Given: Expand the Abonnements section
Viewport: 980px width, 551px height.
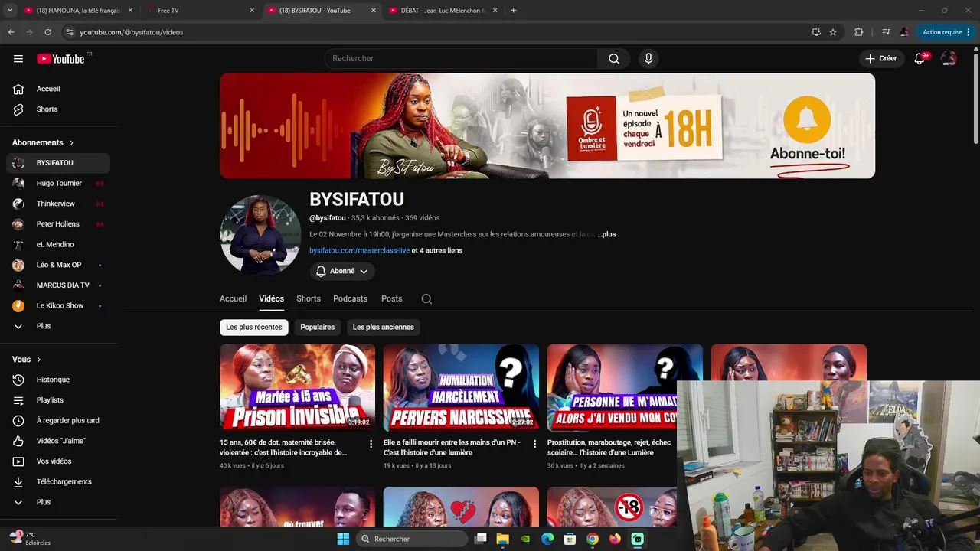Looking at the screenshot, I should pyautogui.click(x=43, y=142).
